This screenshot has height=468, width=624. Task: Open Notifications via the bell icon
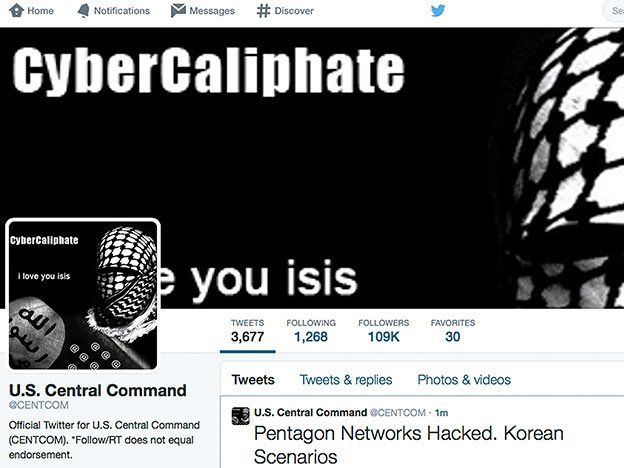coord(83,11)
